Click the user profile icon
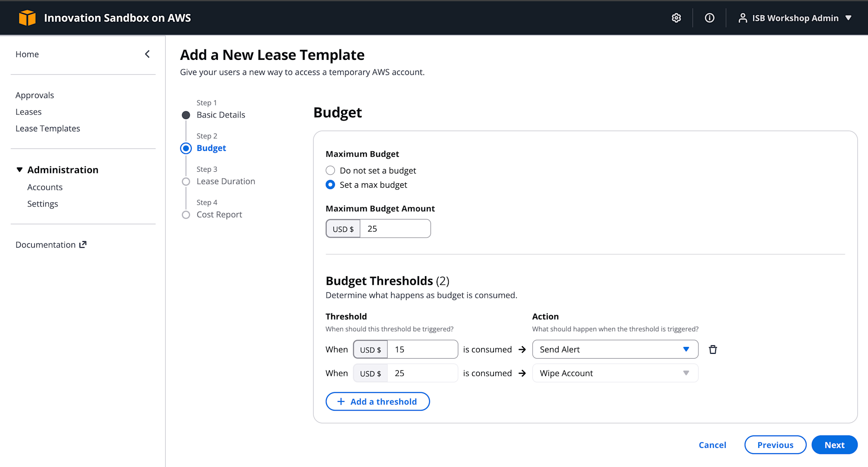868x467 pixels. [743, 18]
